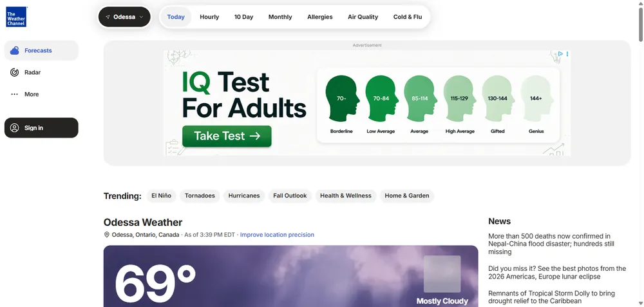This screenshot has width=644, height=307.
Task: Open Forecasts in the sidebar
Action: pyautogui.click(x=41, y=50)
